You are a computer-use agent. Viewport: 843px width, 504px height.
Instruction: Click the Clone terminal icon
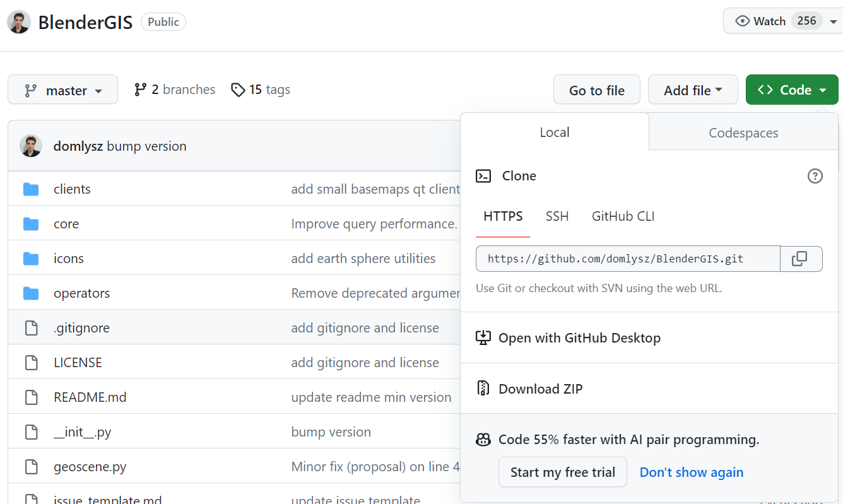483,176
